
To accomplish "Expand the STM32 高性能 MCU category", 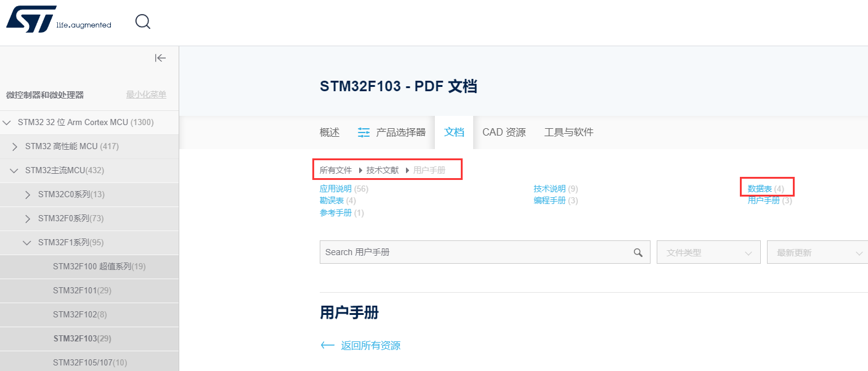I will pyautogui.click(x=14, y=146).
